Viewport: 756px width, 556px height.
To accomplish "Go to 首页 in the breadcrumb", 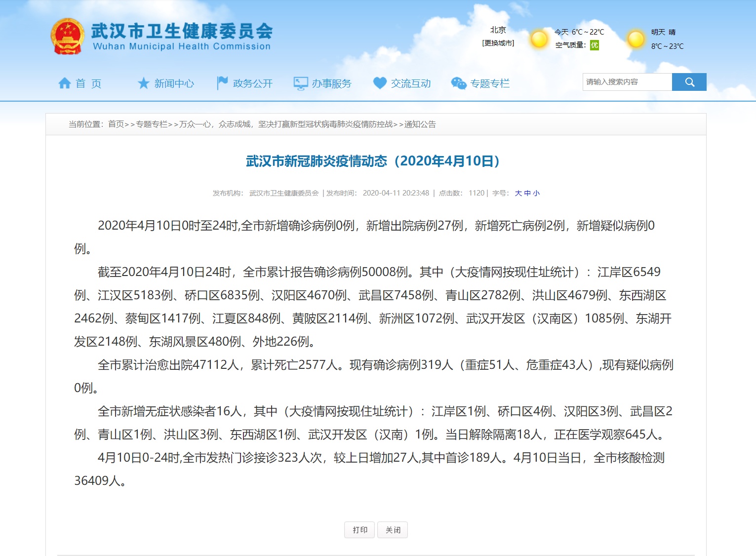I will pyautogui.click(x=116, y=124).
